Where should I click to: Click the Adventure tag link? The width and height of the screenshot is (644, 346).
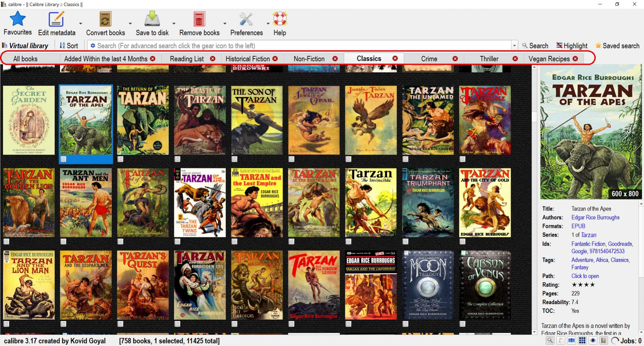582,260
